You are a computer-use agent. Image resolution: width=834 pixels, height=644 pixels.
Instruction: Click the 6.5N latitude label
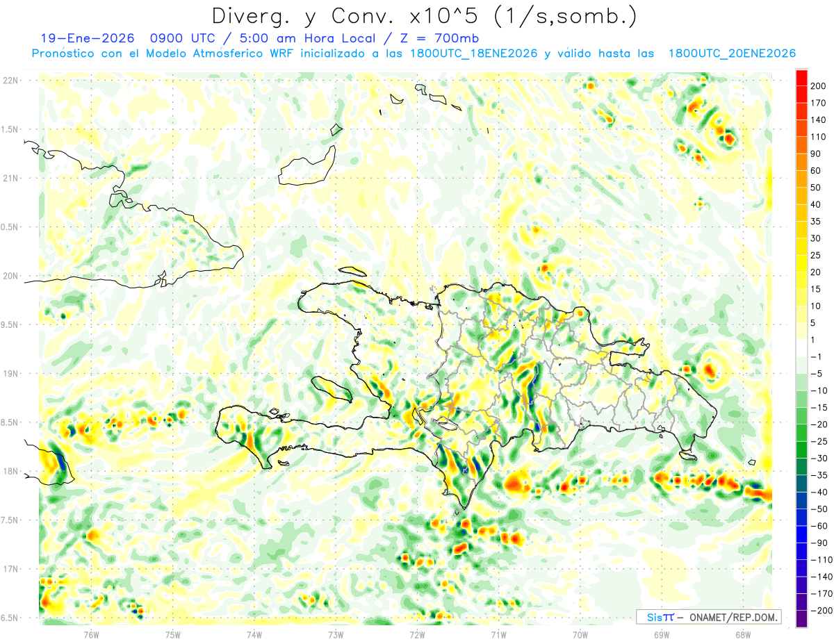(9, 618)
